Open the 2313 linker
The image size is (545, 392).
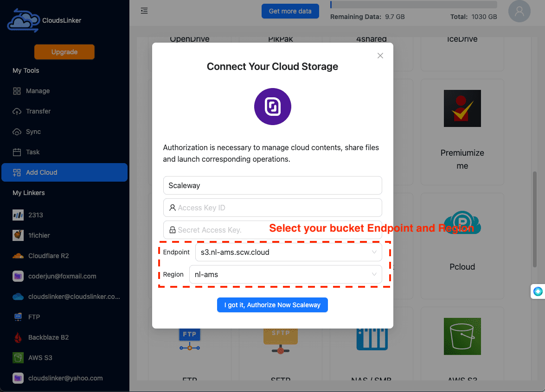(x=64, y=215)
